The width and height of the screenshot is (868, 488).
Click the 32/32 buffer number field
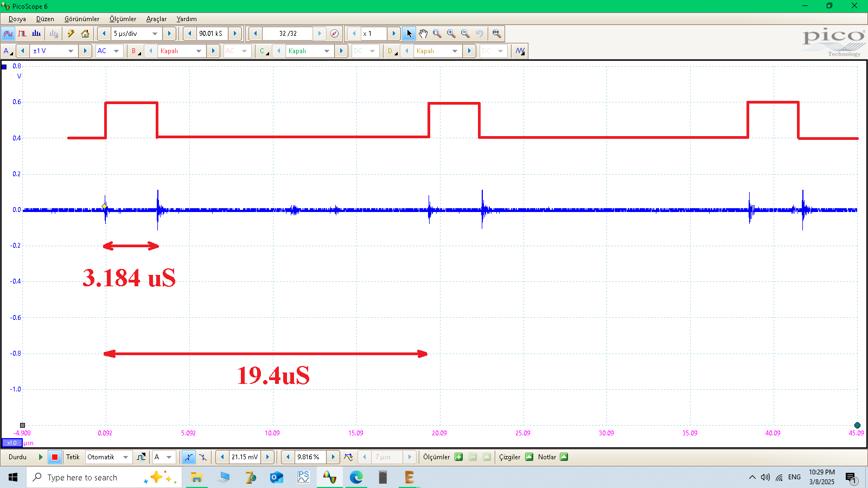(288, 34)
